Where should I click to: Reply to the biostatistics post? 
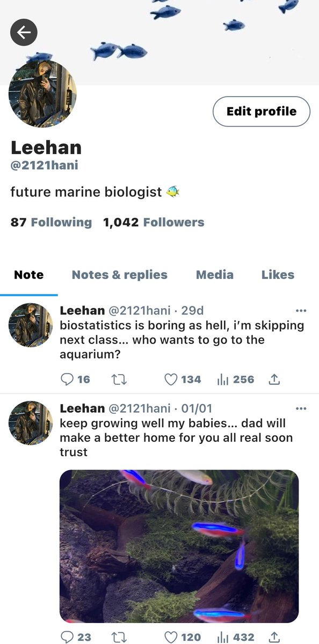tap(75, 379)
